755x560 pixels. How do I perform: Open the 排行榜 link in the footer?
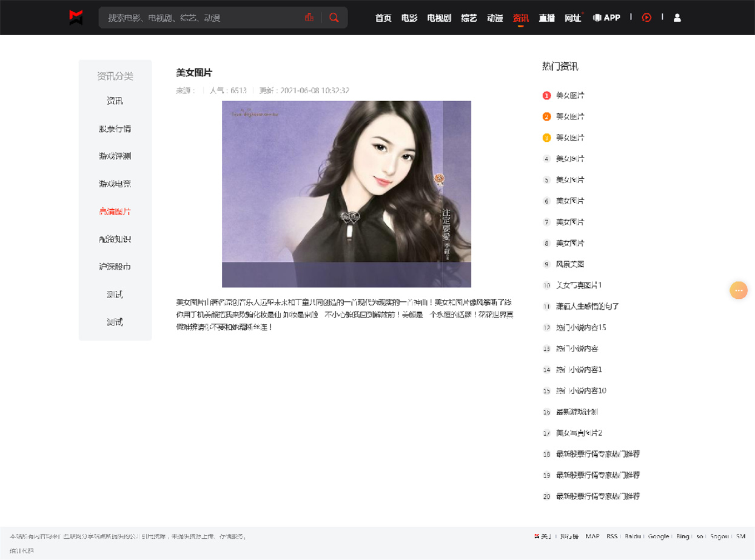(x=569, y=536)
